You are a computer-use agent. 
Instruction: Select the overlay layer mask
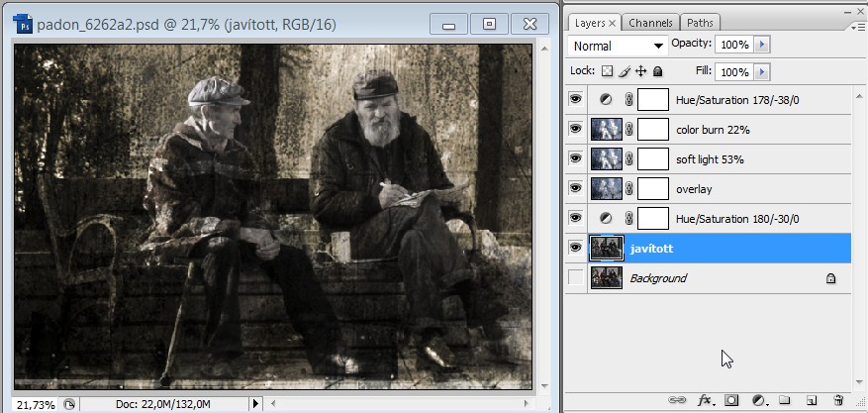point(653,189)
